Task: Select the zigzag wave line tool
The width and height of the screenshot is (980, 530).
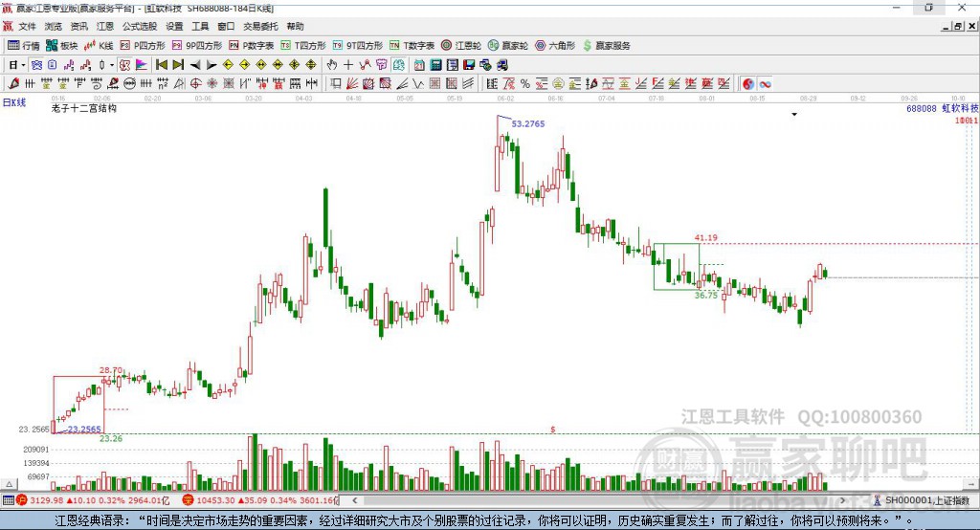Action: 417,84
